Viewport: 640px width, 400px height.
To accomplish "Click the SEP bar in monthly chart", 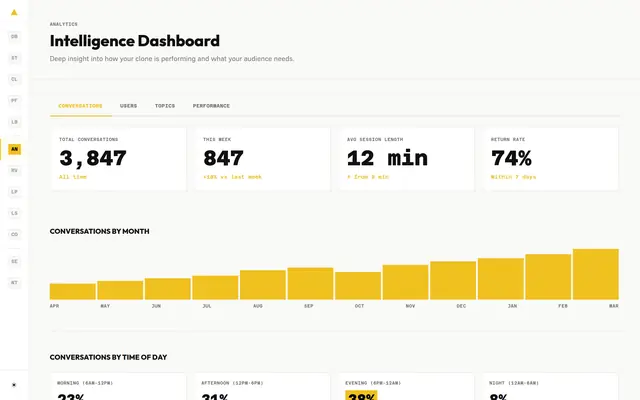I will (x=310, y=284).
